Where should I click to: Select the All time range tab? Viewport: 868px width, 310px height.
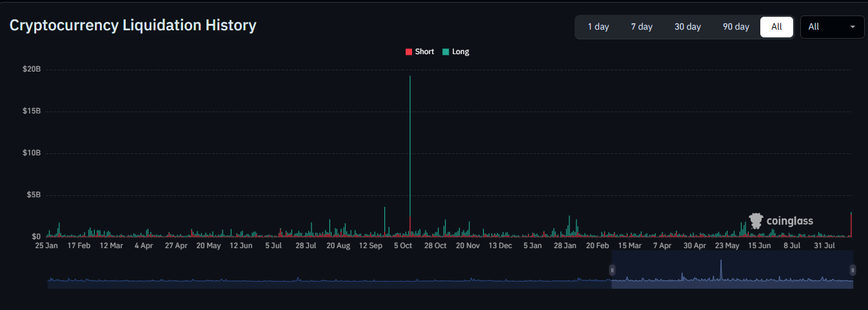(776, 26)
